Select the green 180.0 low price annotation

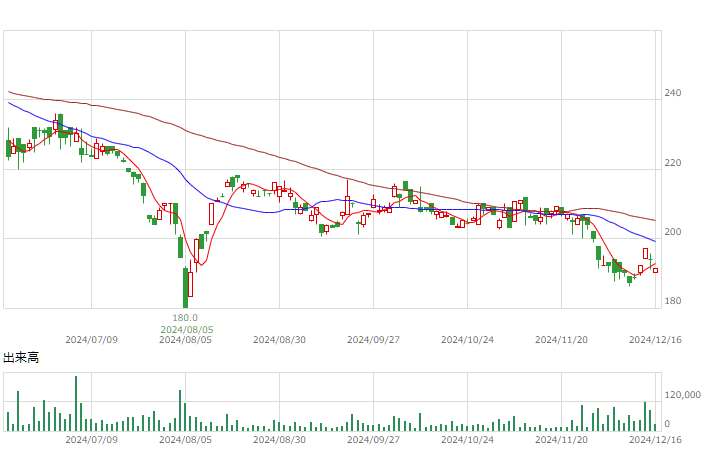point(185,318)
